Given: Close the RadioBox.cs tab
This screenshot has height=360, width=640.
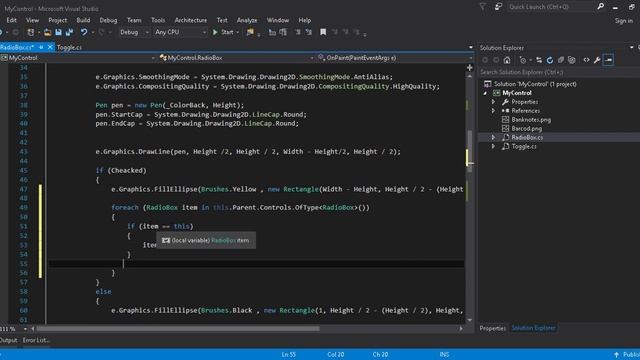Looking at the screenshot, I should point(50,47).
